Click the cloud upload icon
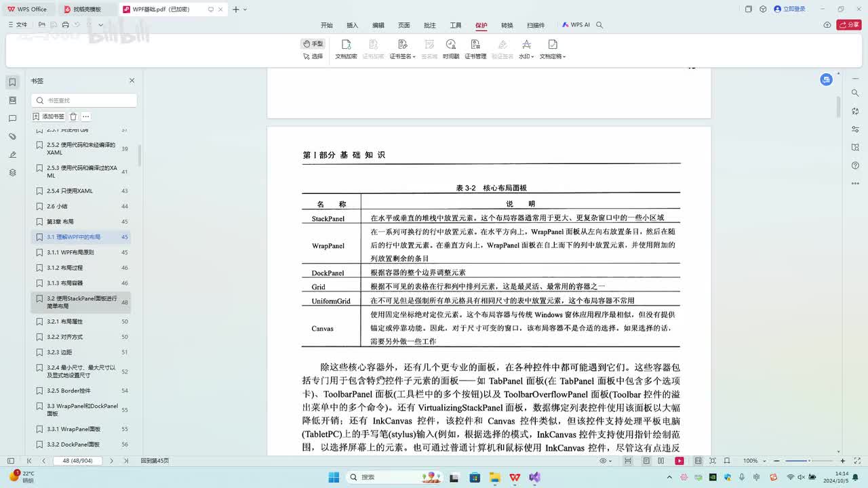Viewport: 868px width, 488px height. (x=827, y=25)
